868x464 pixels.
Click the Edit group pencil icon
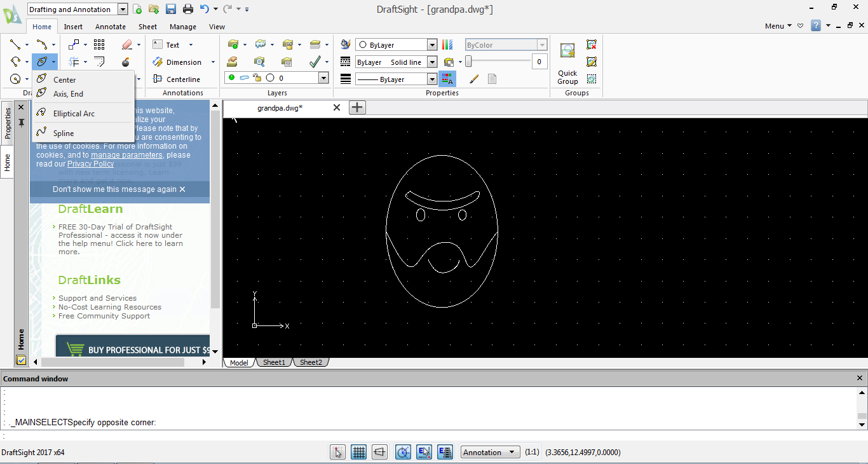tap(592, 62)
